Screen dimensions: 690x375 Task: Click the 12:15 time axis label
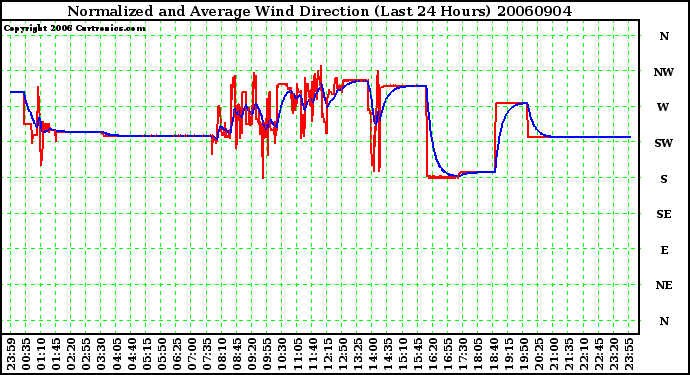point(328,354)
